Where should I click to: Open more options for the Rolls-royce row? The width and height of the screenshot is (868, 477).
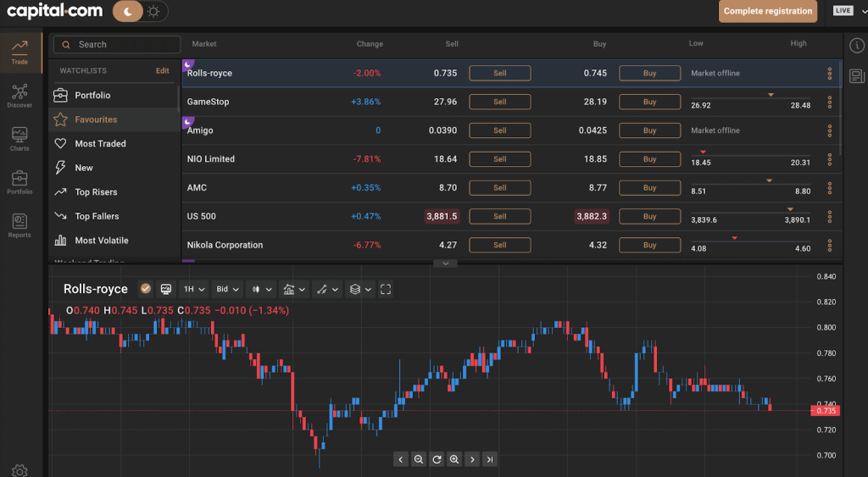(829, 73)
